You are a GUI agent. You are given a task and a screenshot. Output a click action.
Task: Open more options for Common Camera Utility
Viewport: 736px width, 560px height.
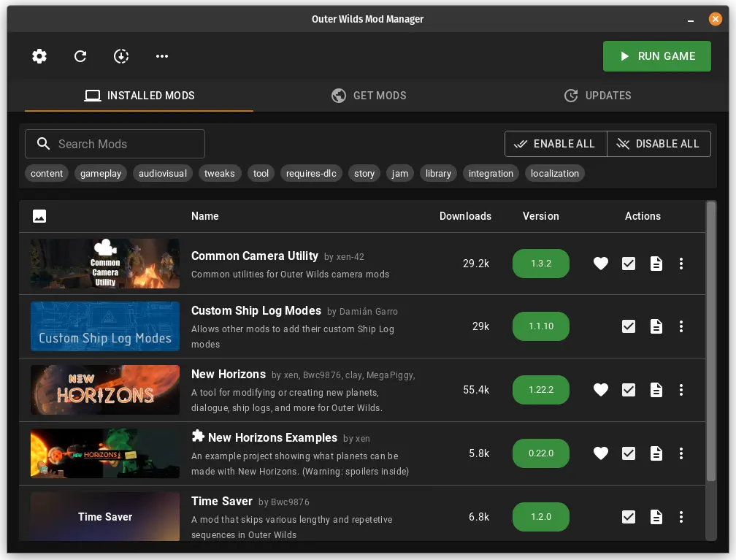[x=681, y=264]
